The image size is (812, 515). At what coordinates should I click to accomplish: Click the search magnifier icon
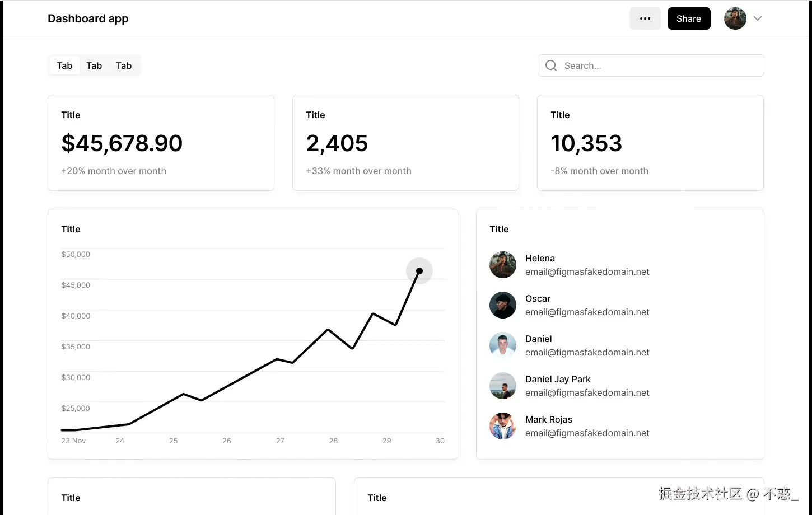(x=551, y=65)
